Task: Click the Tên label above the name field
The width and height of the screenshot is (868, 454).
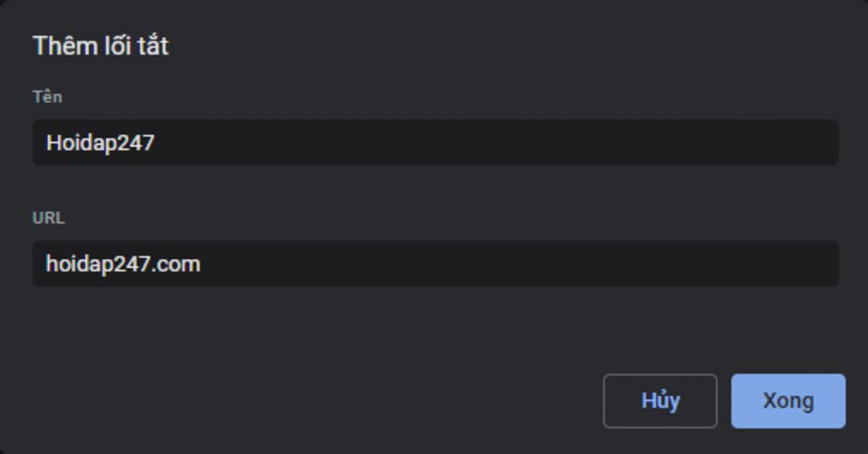Action: [47, 97]
